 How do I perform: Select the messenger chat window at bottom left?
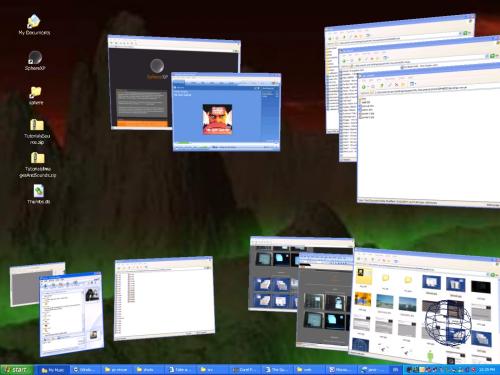click(x=71, y=313)
